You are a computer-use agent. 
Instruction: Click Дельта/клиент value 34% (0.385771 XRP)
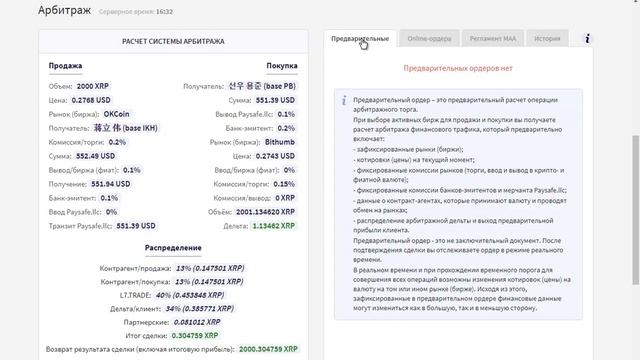tap(199, 309)
